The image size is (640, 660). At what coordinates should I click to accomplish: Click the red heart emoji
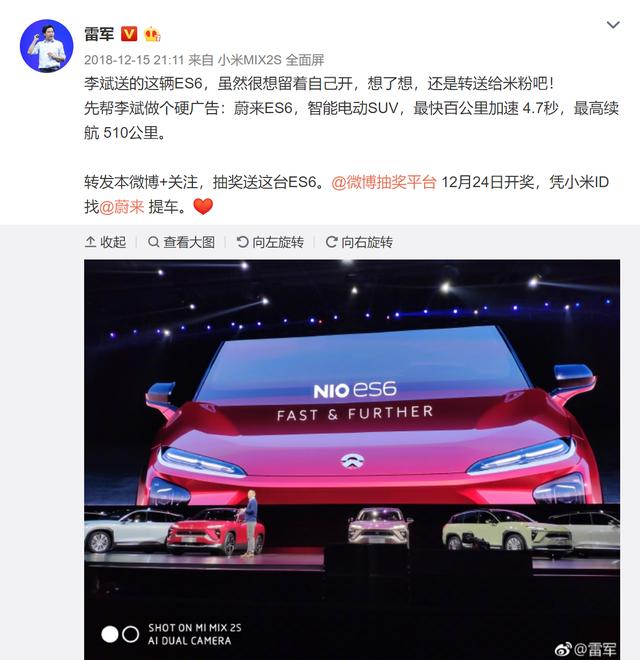pyautogui.click(x=203, y=206)
